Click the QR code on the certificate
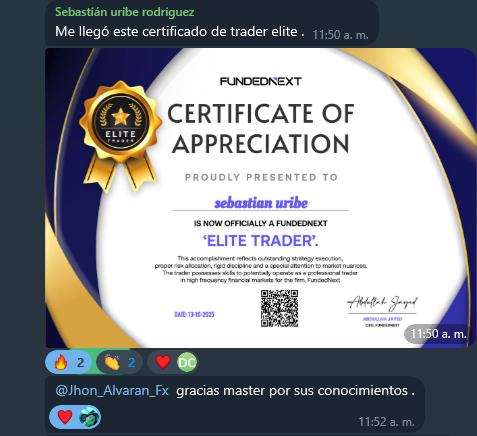Image resolution: width=477 pixels, height=436 pixels. pos(279,308)
